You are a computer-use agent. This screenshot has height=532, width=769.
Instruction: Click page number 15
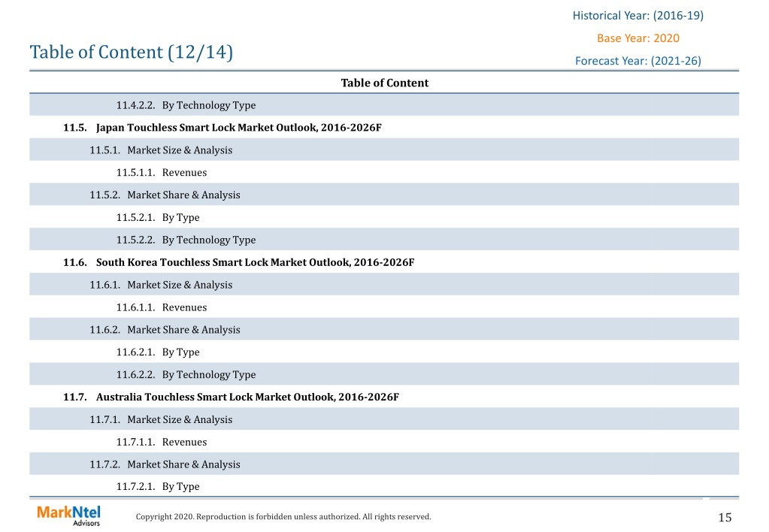coord(725,517)
